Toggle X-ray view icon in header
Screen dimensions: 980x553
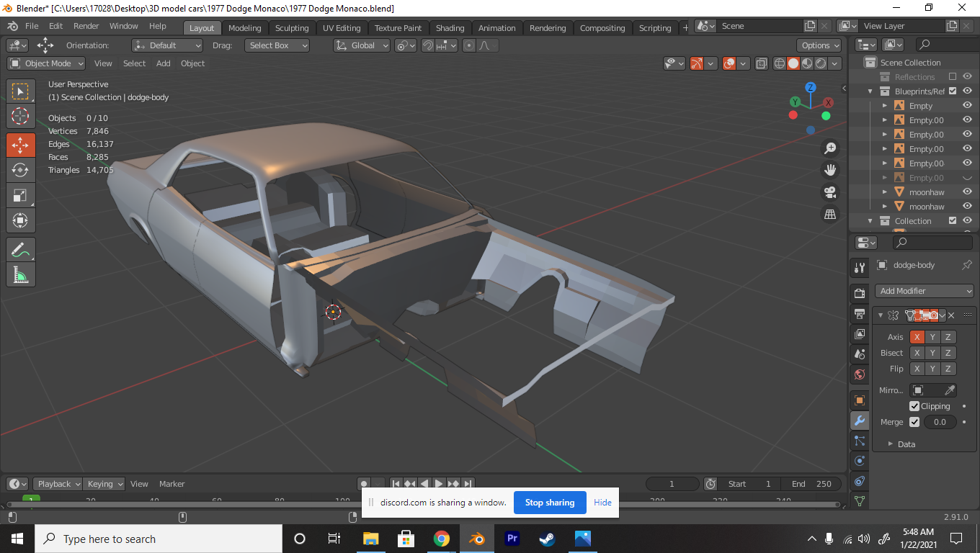tap(762, 63)
